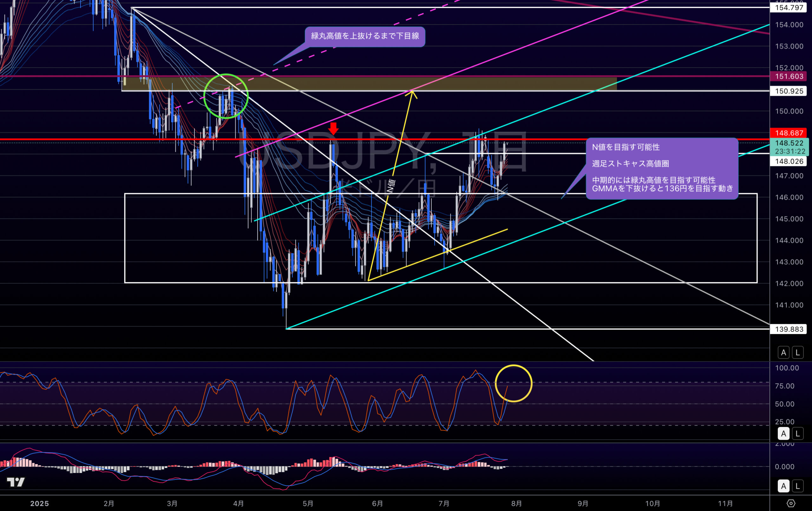Toggle log scale on main price pane

point(797,353)
